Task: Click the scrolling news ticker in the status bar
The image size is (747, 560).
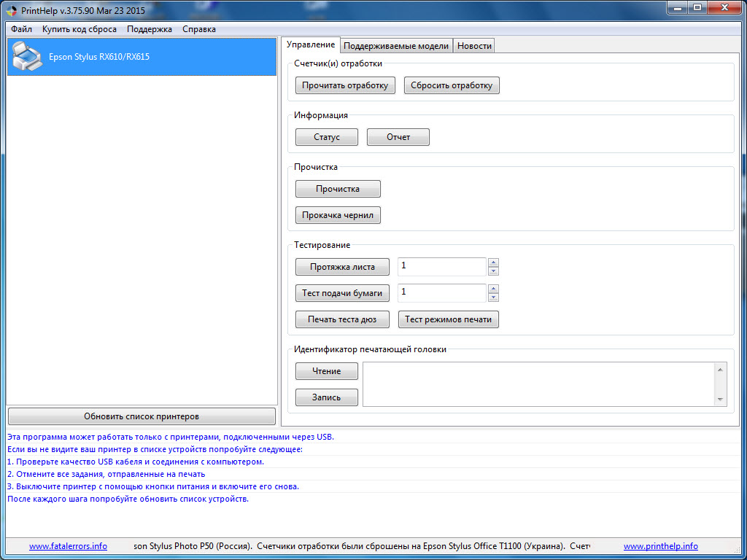Action: [x=362, y=546]
